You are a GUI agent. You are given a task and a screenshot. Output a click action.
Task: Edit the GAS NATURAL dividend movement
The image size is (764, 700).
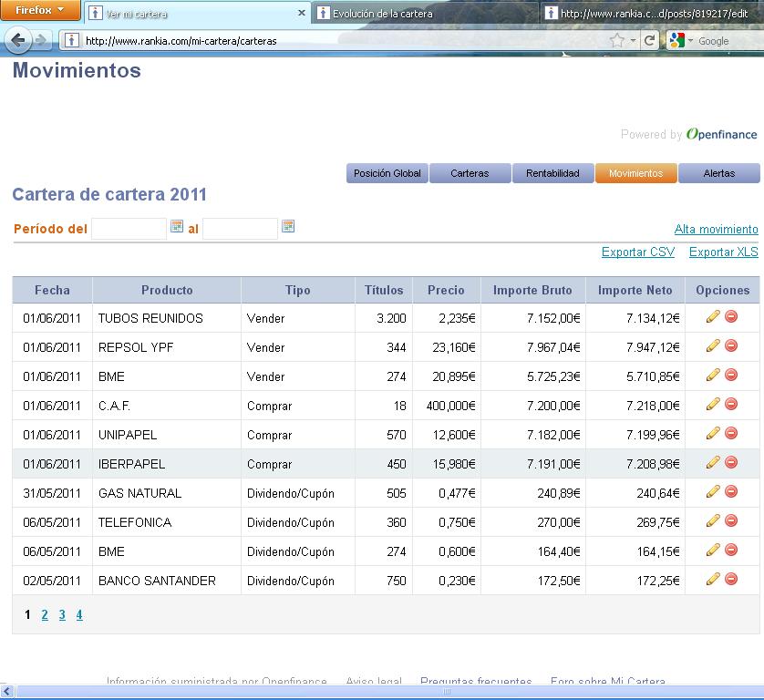[x=713, y=492]
